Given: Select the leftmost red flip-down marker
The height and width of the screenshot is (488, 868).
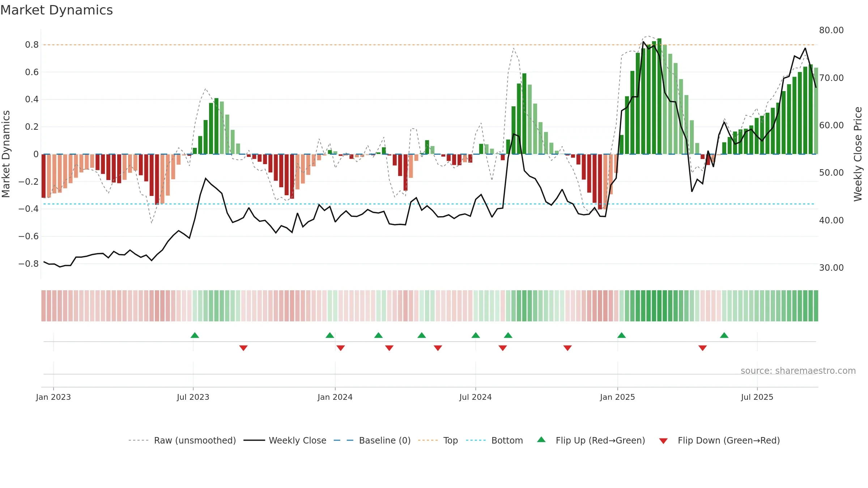Looking at the screenshot, I should pyautogui.click(x=243, y=348).
